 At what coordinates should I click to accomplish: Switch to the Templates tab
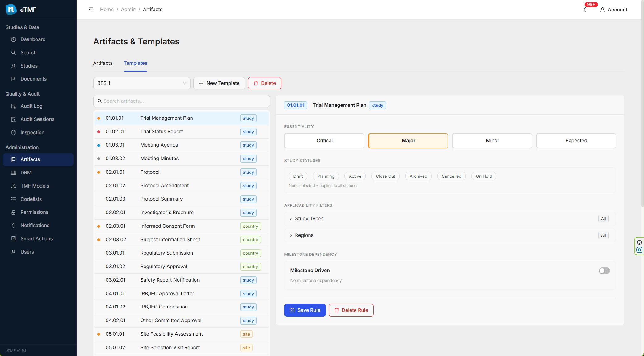(x=136, y=63)
